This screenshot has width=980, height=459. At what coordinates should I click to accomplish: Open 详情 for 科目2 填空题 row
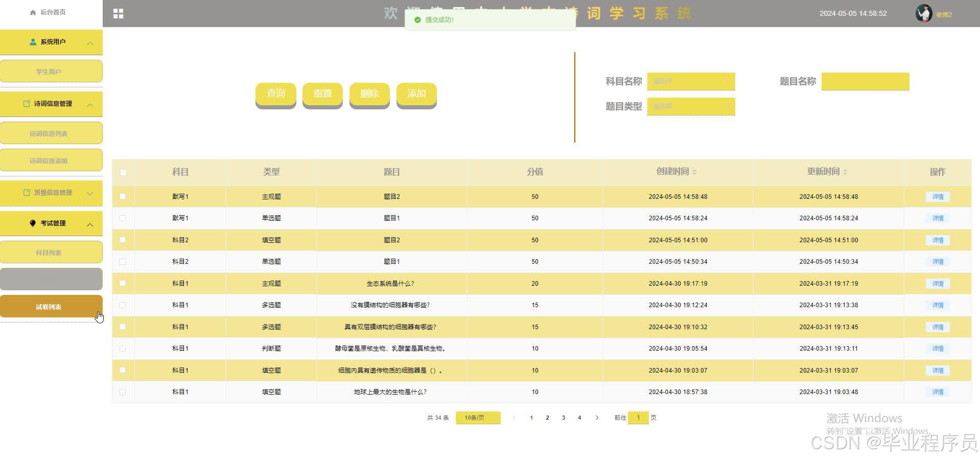click(938, 240)
